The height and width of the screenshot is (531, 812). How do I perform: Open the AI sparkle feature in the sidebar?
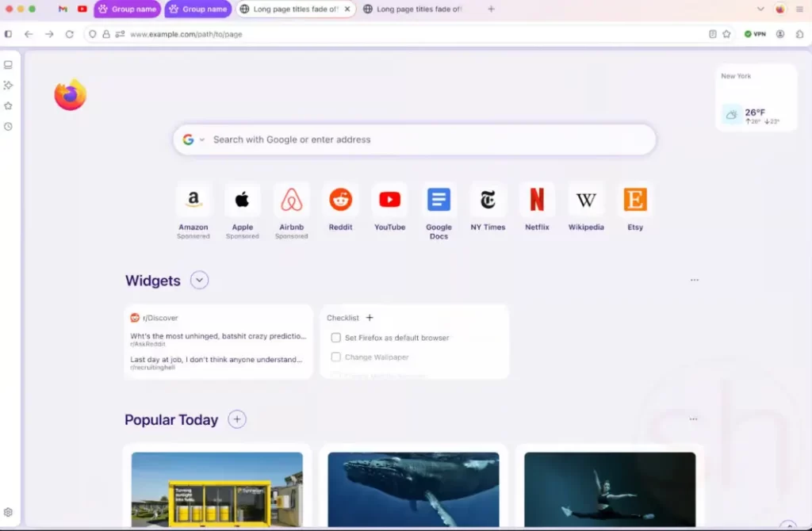[9, 85]
